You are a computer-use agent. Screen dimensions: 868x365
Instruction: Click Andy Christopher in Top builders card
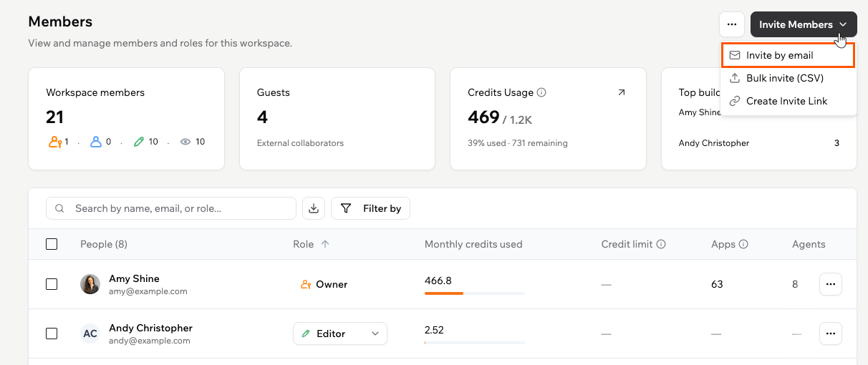tap(714, 143)
